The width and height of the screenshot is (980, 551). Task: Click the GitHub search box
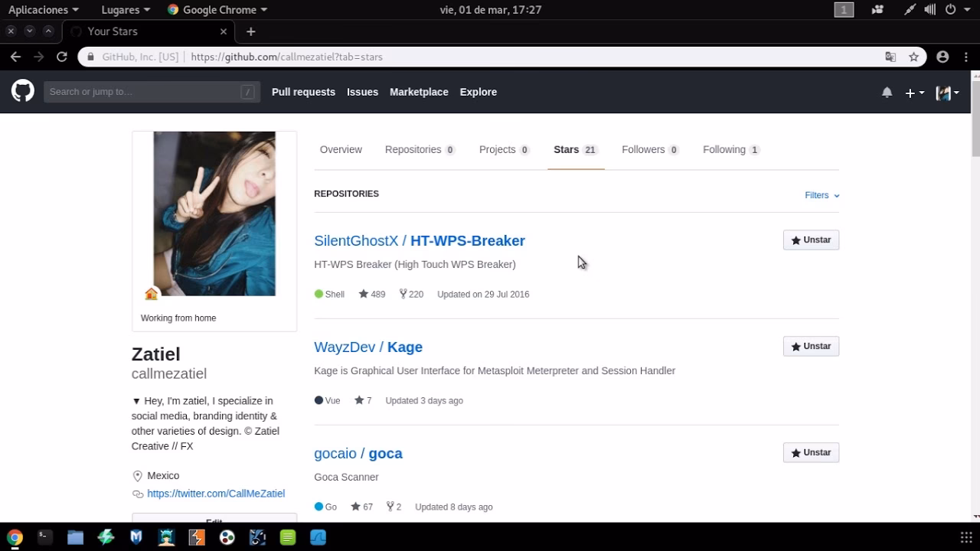click(152, 92)
